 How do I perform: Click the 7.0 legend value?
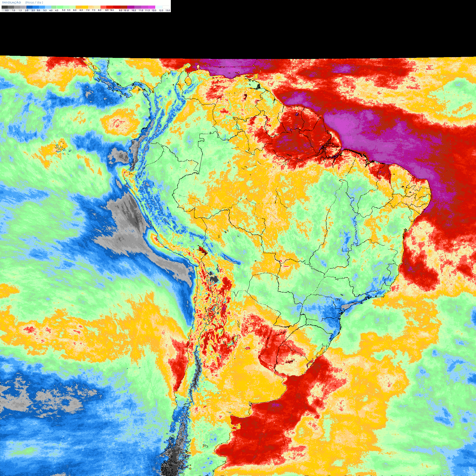[88, 10]
